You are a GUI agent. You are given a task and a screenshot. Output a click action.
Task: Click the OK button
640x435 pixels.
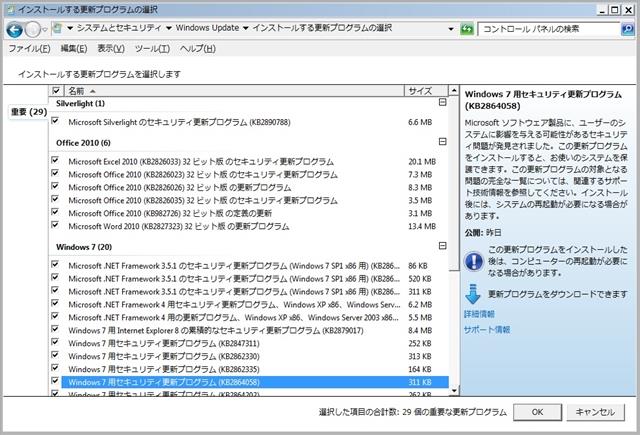pos(537,412)
